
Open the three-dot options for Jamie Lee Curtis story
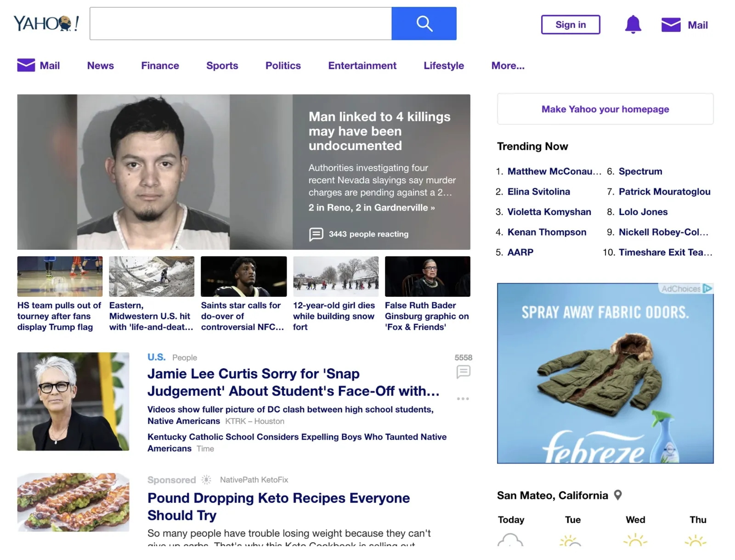(x=463, y=399)
